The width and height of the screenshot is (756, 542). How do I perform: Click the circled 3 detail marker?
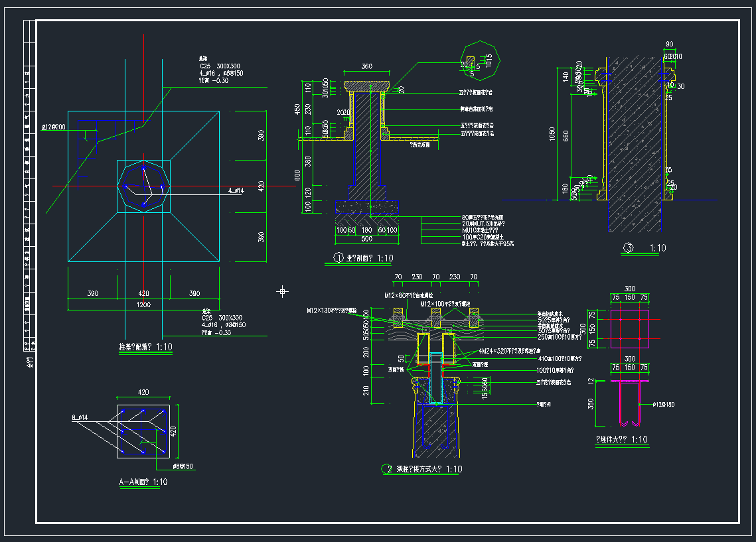[628, 249]
